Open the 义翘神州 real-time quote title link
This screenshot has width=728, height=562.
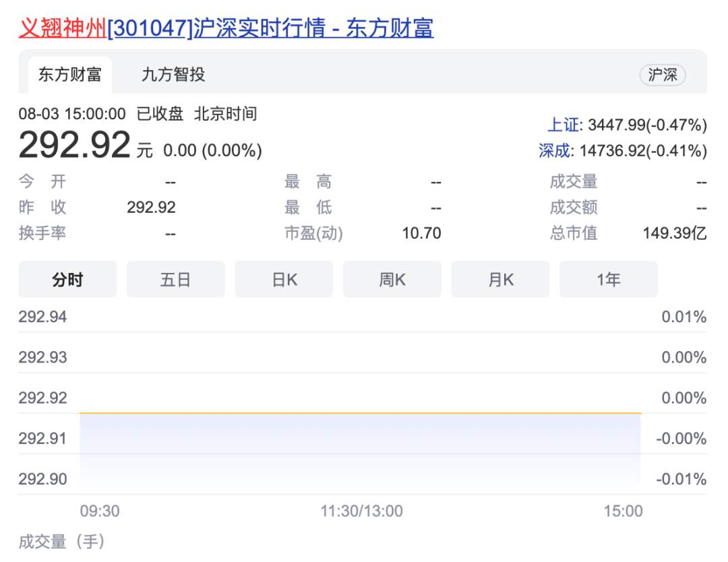226,28
